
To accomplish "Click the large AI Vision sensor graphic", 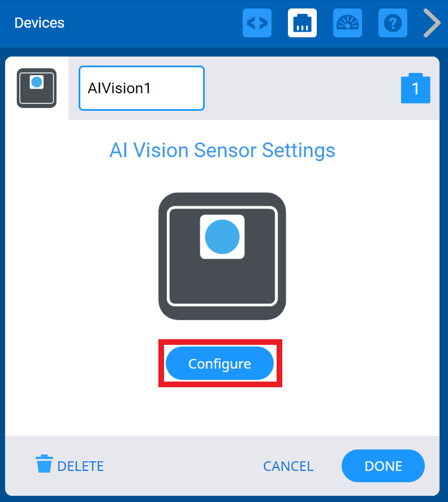I will coord(222,256).
